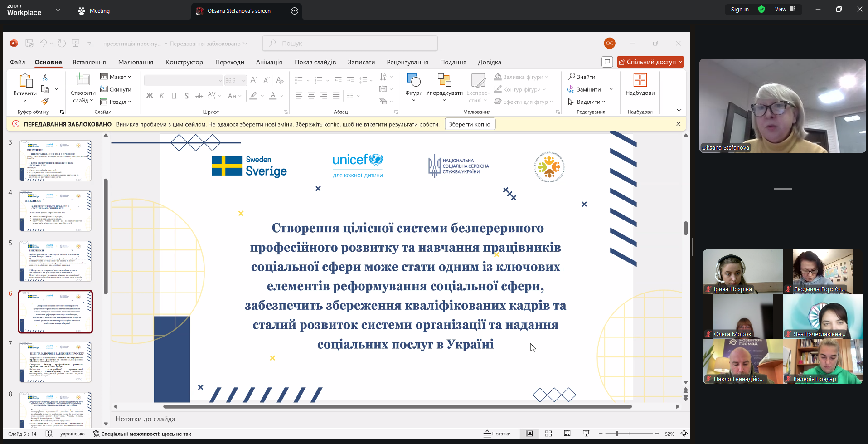Switch to the Designer (Конструктор) tab
Viewport: 868px width, 444px height.
pos(184,62)
